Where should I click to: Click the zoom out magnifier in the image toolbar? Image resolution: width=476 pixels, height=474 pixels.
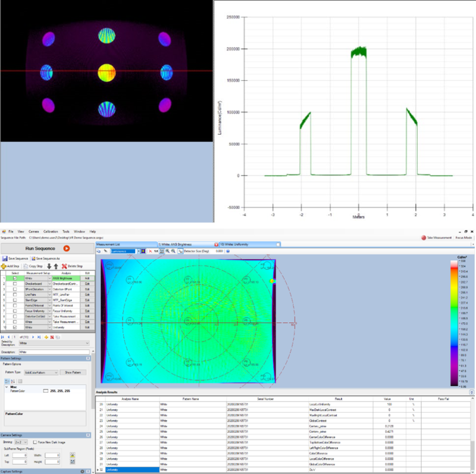tap(173, 251)
